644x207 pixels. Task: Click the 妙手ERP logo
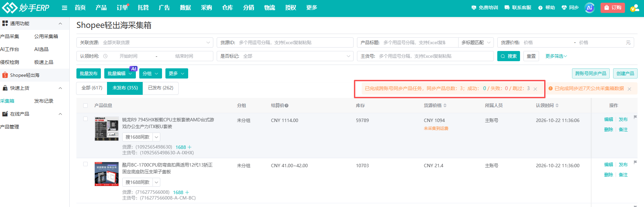[x=25, y=7]
